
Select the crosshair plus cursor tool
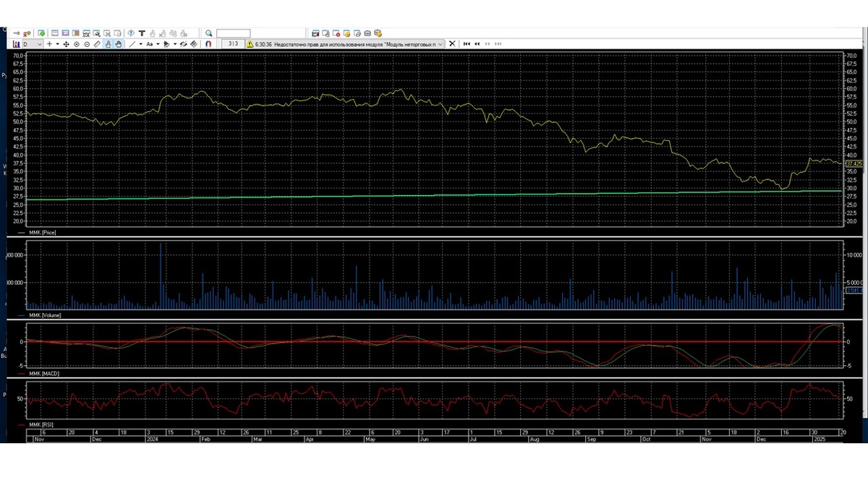[x=49, y=44]
